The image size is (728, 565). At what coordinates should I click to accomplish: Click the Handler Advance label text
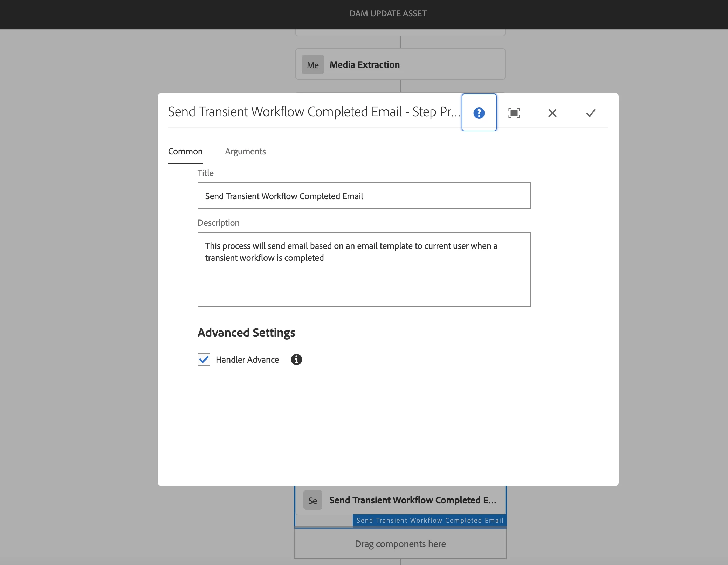click(x=247, y=360)
